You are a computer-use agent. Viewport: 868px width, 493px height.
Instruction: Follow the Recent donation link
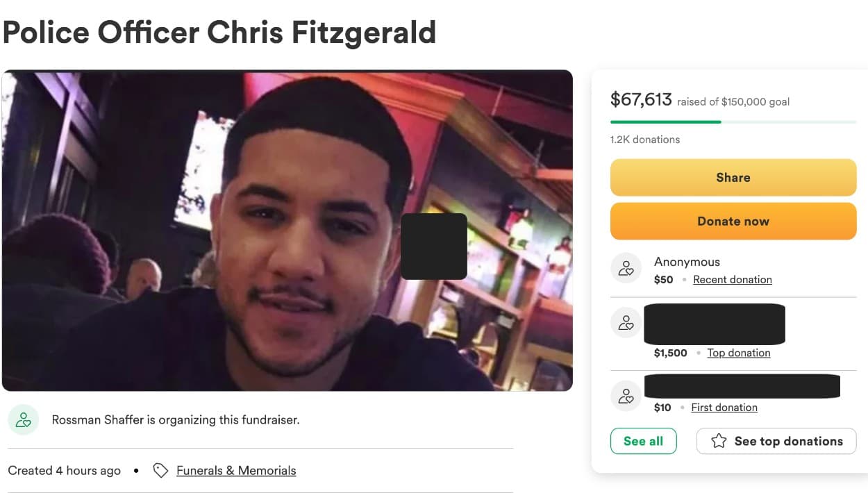pyautogui.click(x=733, y=280)
